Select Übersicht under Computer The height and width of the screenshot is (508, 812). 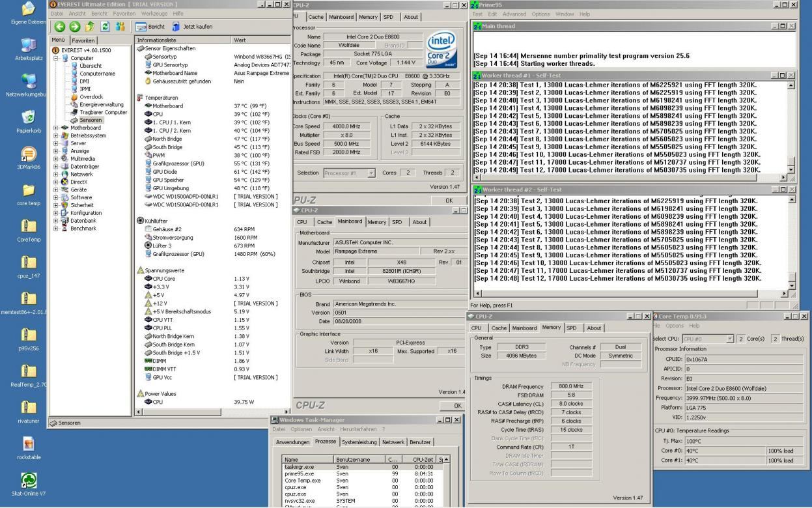tap(90, 66)
